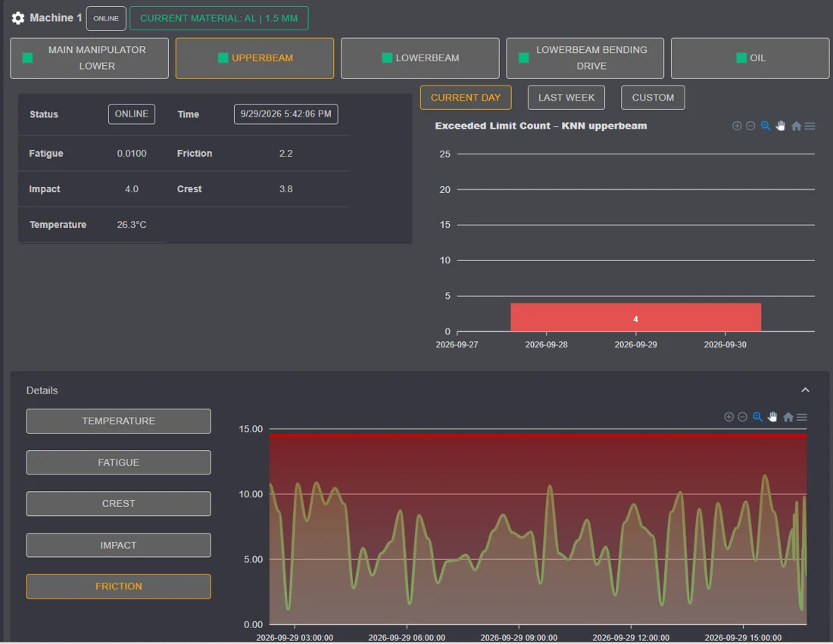Click the Crest value 3.8
Screen dimensions: 833x644
285,189
